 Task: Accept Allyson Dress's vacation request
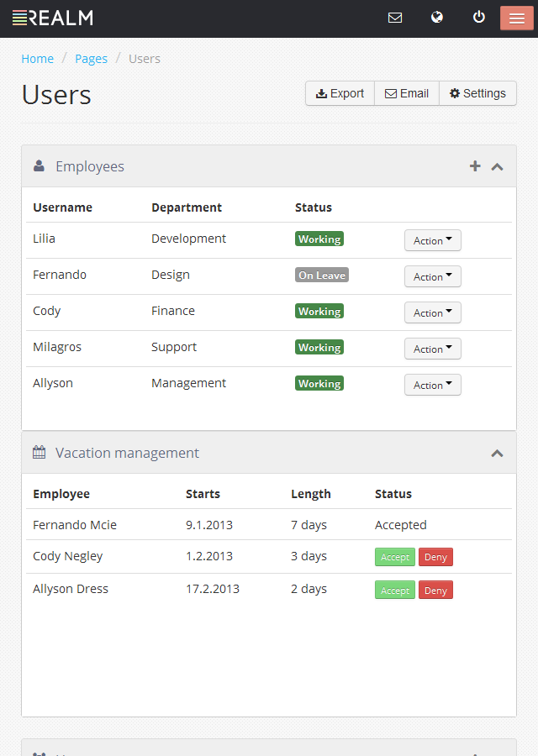[x=395, y=591]
